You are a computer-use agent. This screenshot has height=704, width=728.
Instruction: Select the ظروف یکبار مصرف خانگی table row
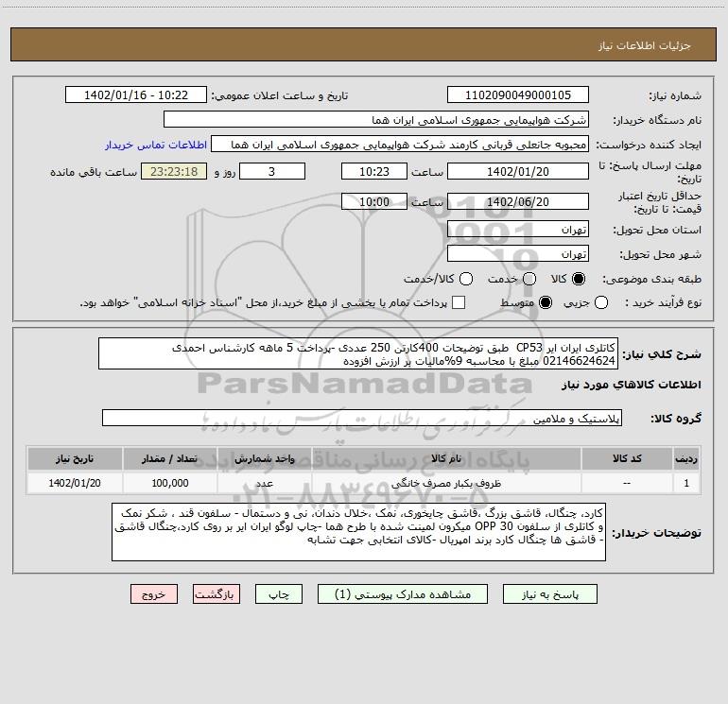(x=364, y=483)
